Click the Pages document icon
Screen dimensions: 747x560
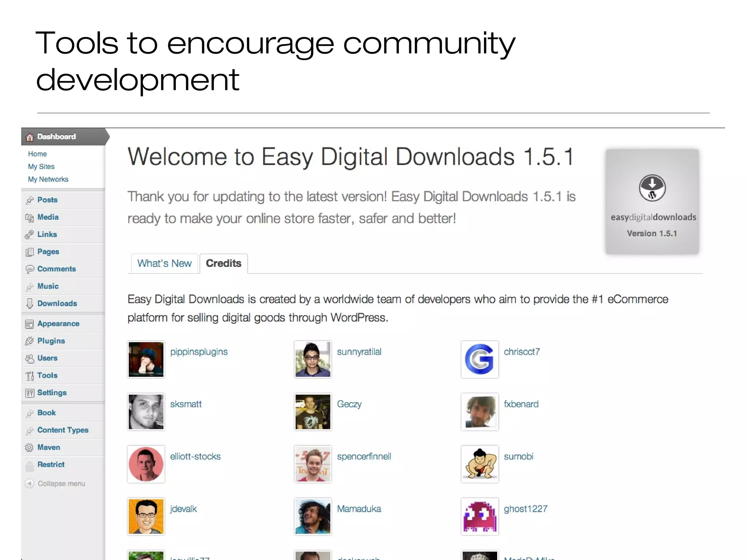30,252
